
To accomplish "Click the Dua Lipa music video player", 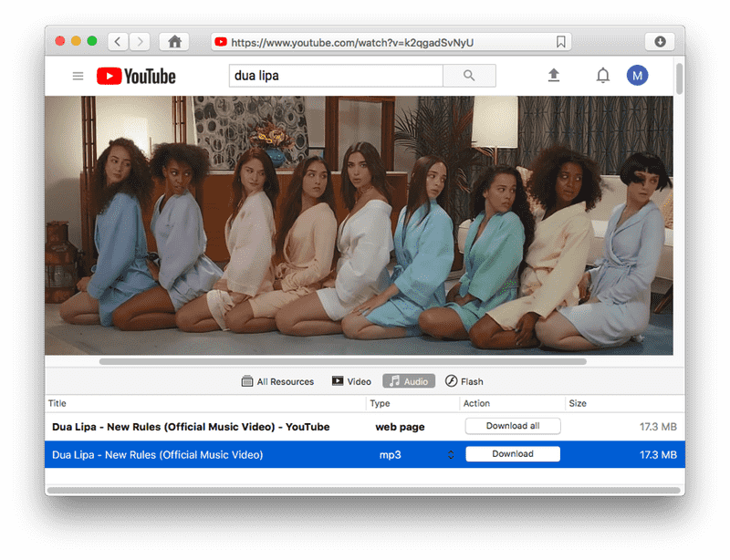I will [x=359, y=225].
